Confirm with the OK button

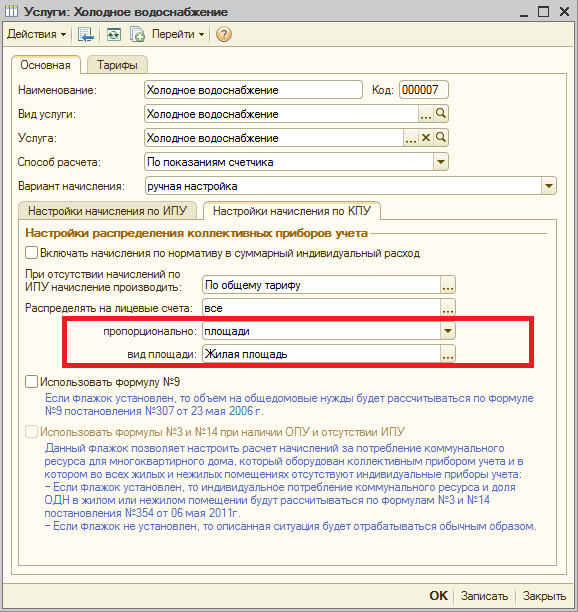pos(439,596)
